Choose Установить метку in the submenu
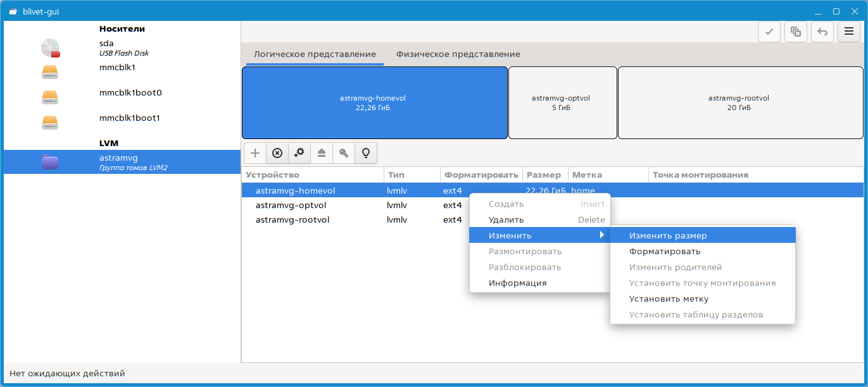Image resolution: width=868 pixels, height=387 pixels. pos(669,298)
